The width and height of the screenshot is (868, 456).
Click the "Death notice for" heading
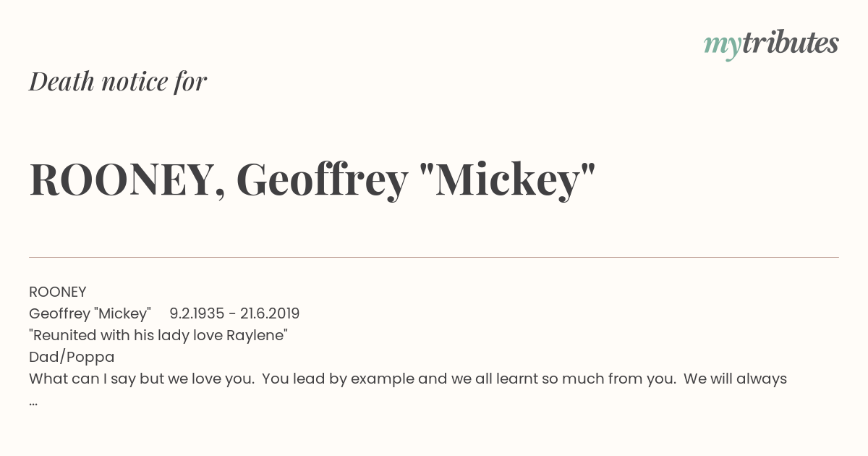pos(118,82)
